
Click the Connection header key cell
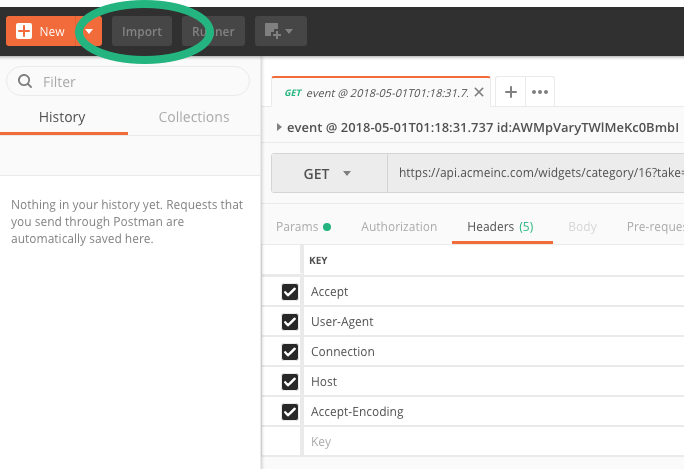(494, 352)
